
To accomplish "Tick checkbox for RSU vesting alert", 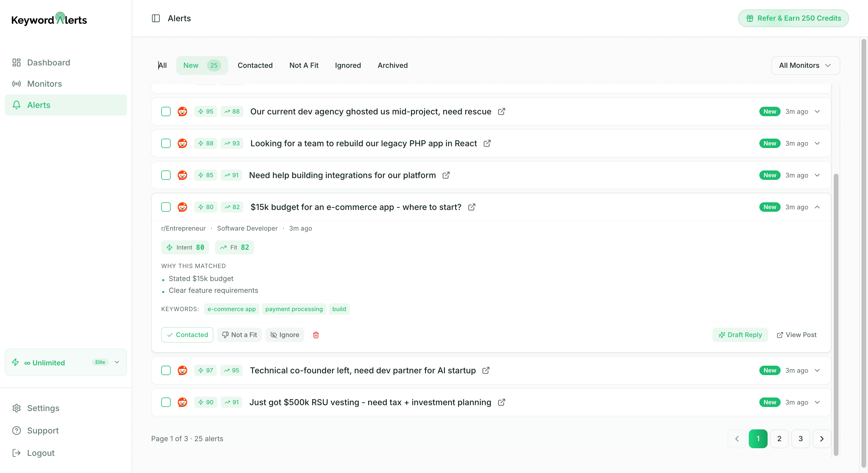I will pyautogui.click(x=166, y=402).
